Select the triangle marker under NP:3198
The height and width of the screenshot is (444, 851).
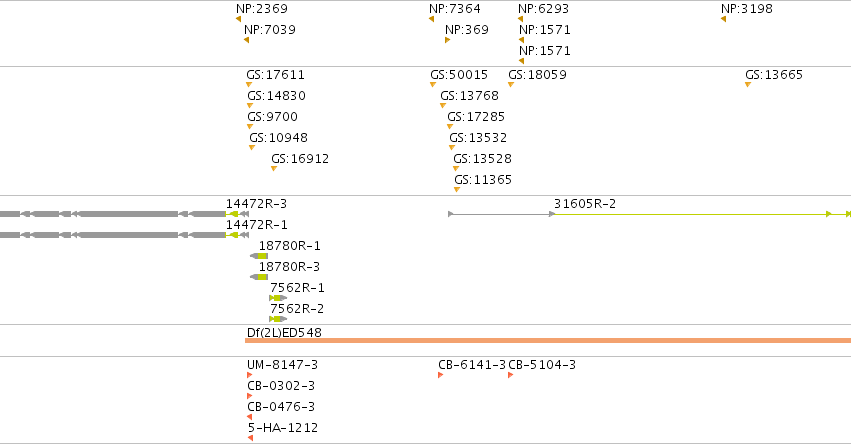coord(723,19)
